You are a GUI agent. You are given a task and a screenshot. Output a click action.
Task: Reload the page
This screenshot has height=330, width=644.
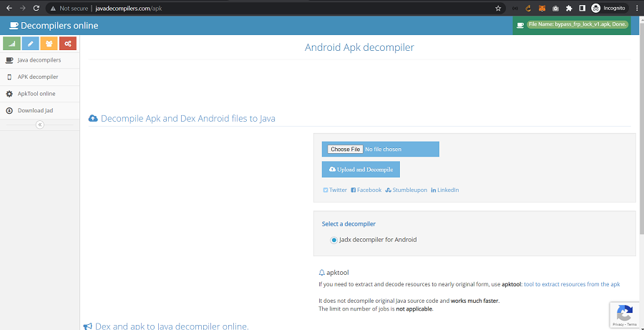(x=36, y=8)
